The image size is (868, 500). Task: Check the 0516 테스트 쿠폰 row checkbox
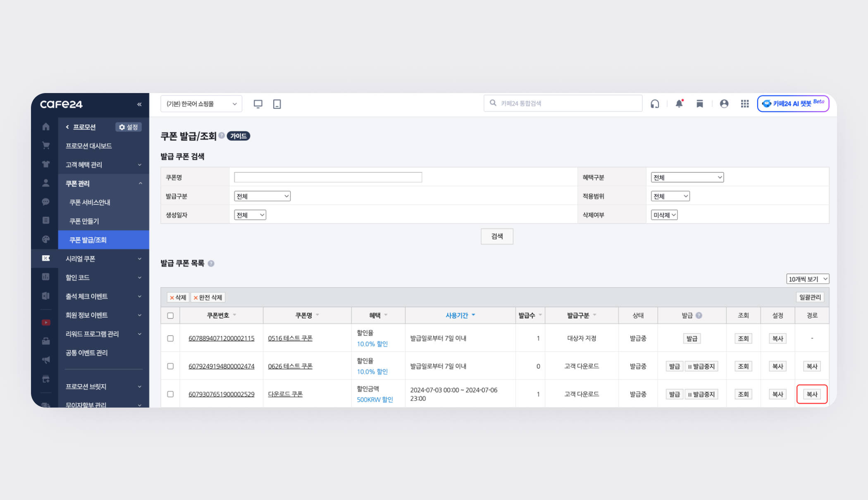(170, 338)
